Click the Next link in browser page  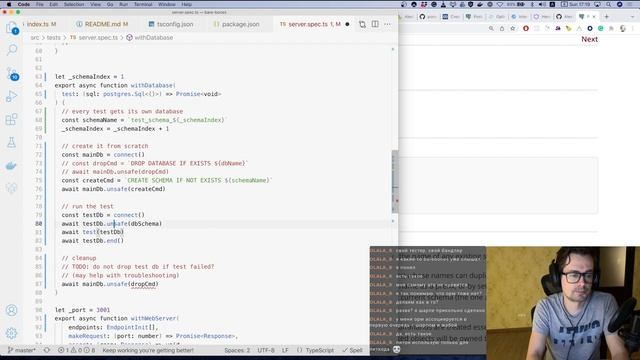(x=589, y=39)
